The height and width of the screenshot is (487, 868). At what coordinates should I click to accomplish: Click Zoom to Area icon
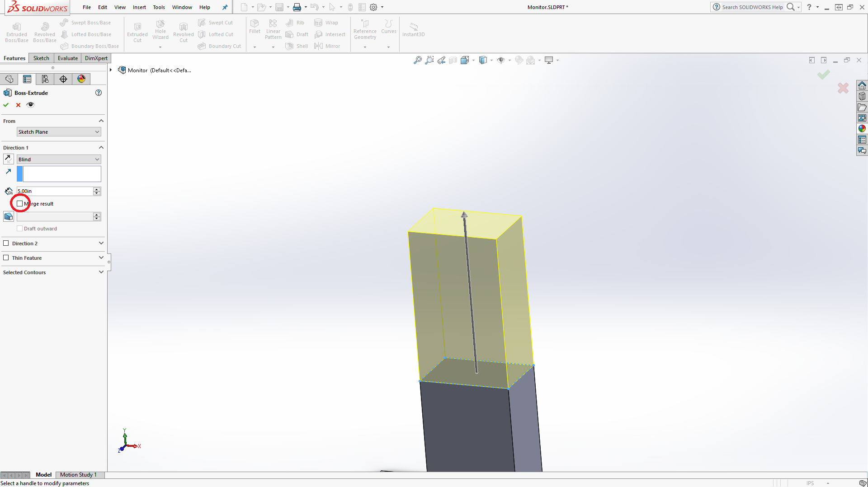tap(429, 60)
